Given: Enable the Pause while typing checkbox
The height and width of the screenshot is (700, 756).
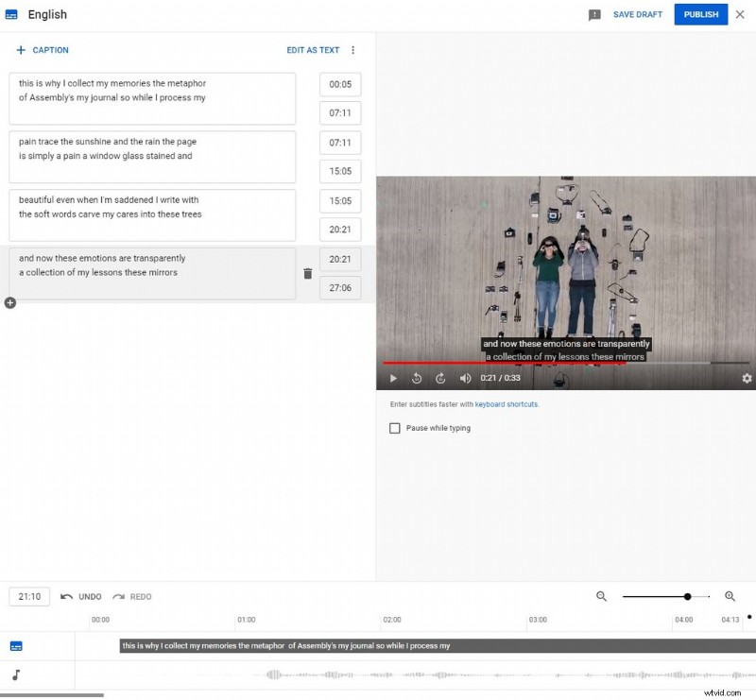Looking at the screenshot, I should click(394, 428).
